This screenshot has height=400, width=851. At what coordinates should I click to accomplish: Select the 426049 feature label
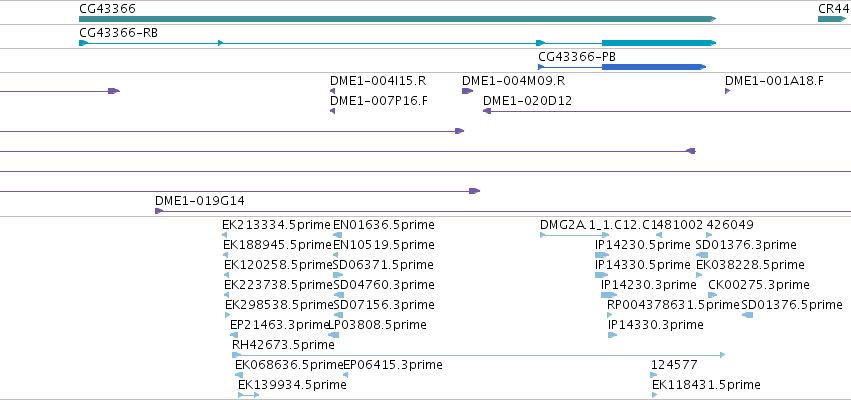[x=730, y=225]
